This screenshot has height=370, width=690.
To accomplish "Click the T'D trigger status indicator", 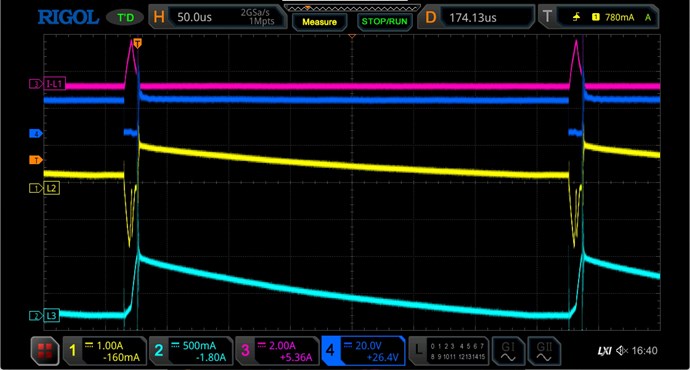I will [125, 18].
